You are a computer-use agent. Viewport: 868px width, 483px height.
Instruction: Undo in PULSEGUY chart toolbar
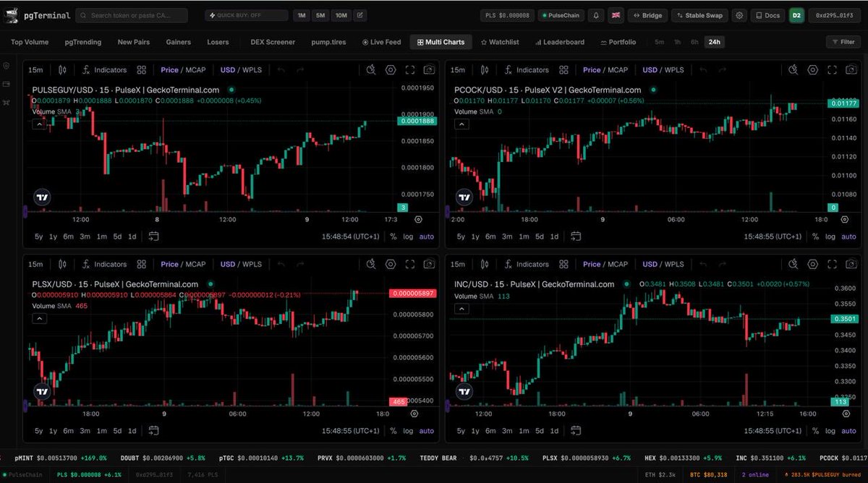[x=281, y=70]
